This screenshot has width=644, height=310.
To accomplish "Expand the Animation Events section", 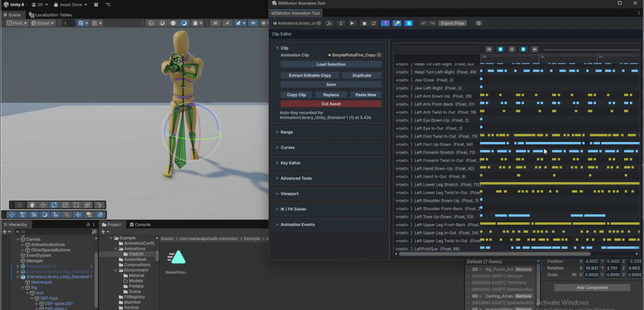I will pos(277,225).
